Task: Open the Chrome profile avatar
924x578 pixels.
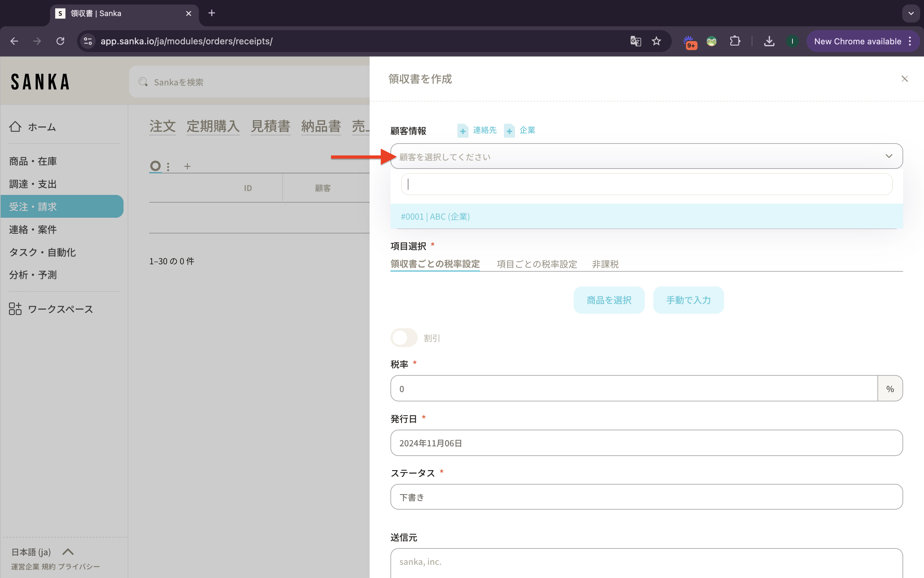Action: pos(792,41)
